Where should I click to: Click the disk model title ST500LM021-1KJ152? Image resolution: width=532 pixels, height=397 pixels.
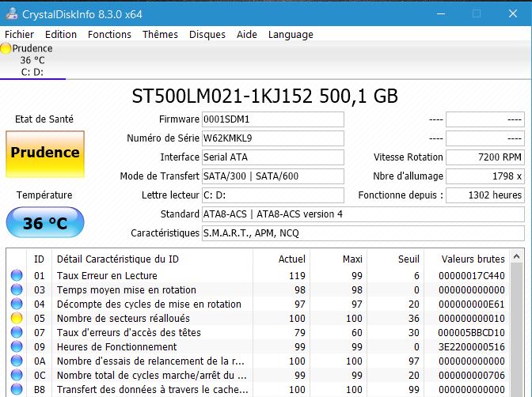[x=264, y=96]
